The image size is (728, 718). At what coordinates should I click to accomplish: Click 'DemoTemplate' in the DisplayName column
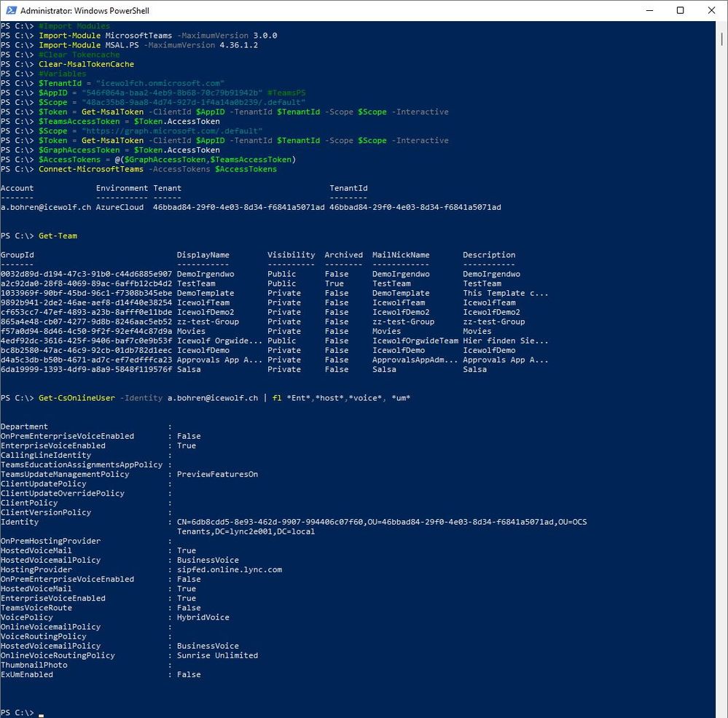206,293
